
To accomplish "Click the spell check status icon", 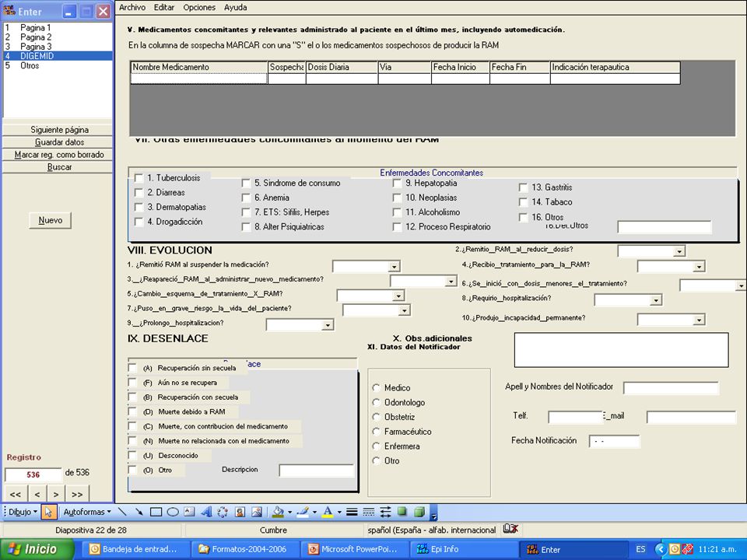I will [x=510, y=529].
